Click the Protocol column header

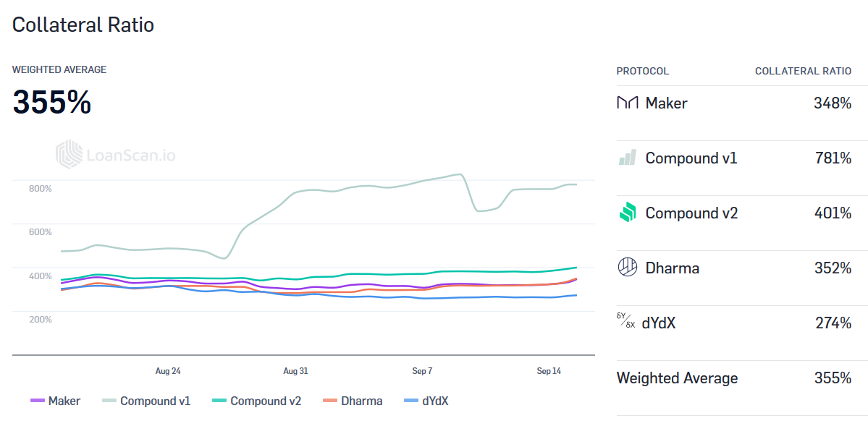(642, 72)
